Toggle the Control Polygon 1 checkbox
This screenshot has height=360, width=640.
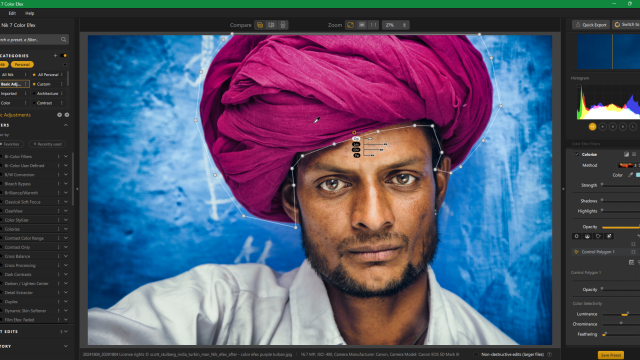[633, 252]
